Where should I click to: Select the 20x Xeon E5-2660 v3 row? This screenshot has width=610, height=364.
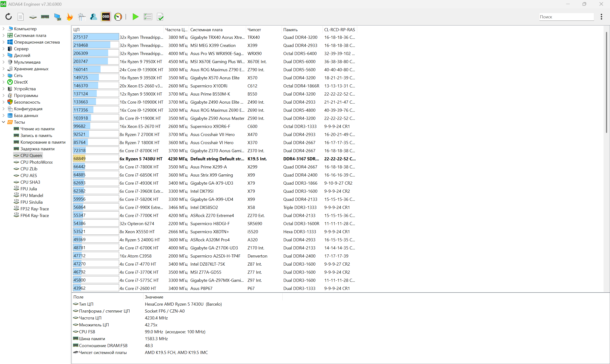tap(215, 86)
